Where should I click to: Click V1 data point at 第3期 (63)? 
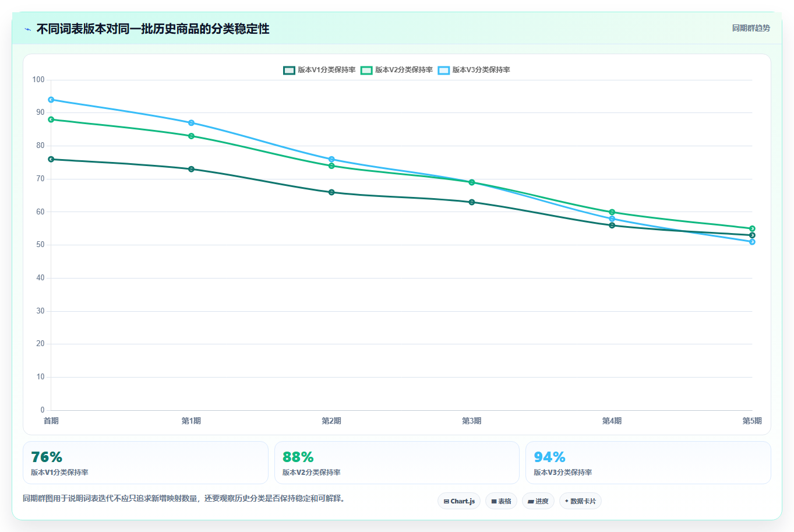472,202
